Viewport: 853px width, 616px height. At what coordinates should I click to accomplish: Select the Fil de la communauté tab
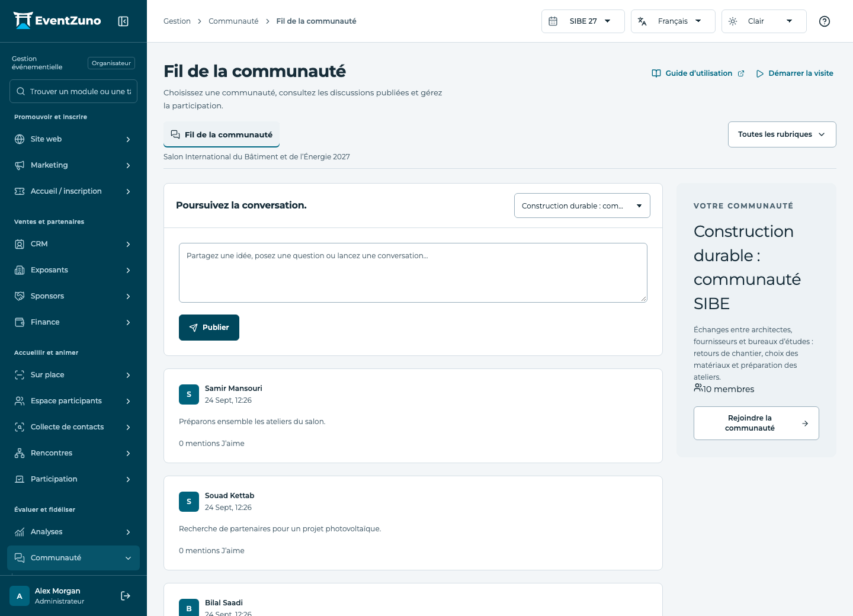[x=222, y=134]
